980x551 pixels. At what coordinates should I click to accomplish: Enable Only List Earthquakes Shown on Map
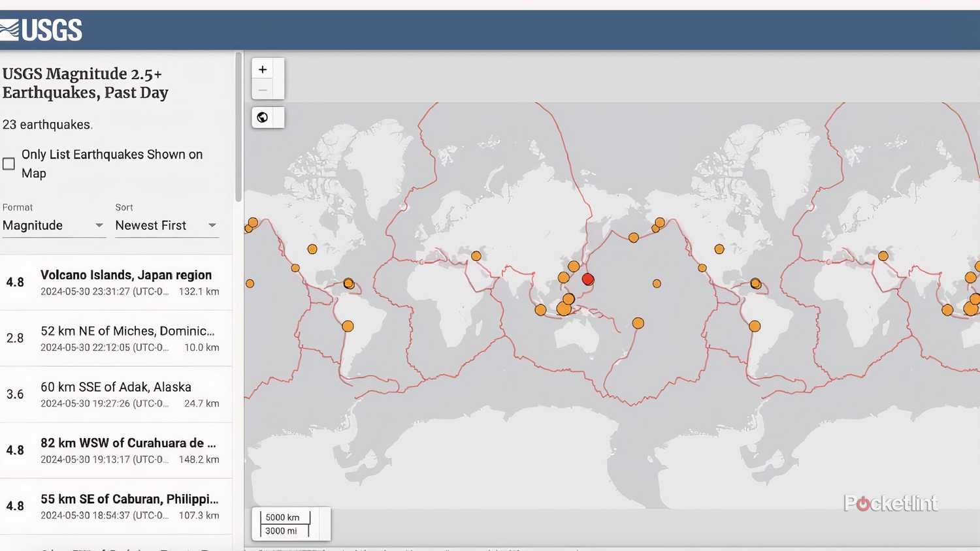pos(9,164)
